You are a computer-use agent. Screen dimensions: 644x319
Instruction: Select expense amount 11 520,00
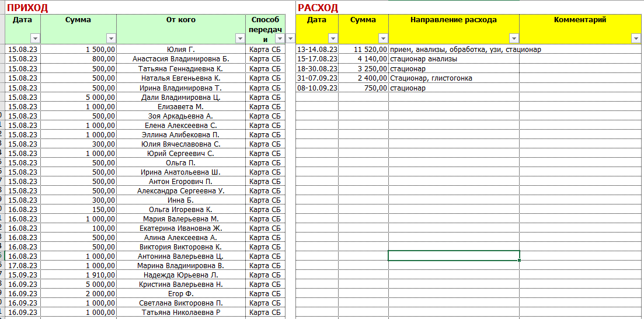tap(364, 49)
